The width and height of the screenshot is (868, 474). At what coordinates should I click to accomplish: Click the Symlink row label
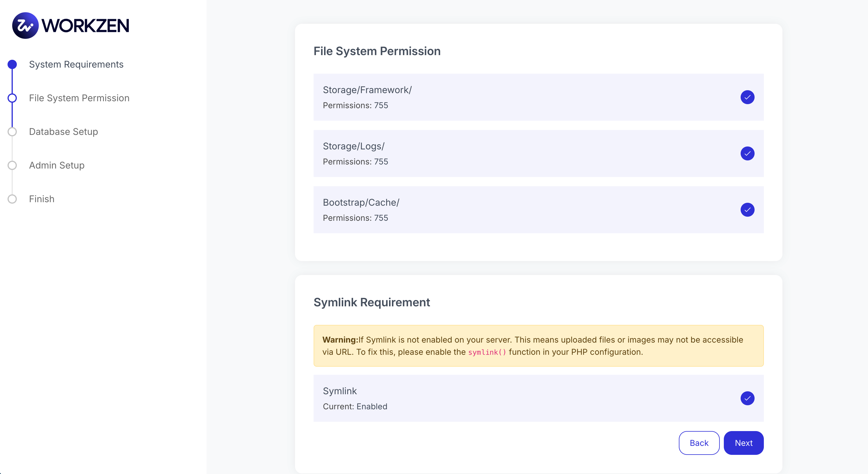click(x=340, y=391)
